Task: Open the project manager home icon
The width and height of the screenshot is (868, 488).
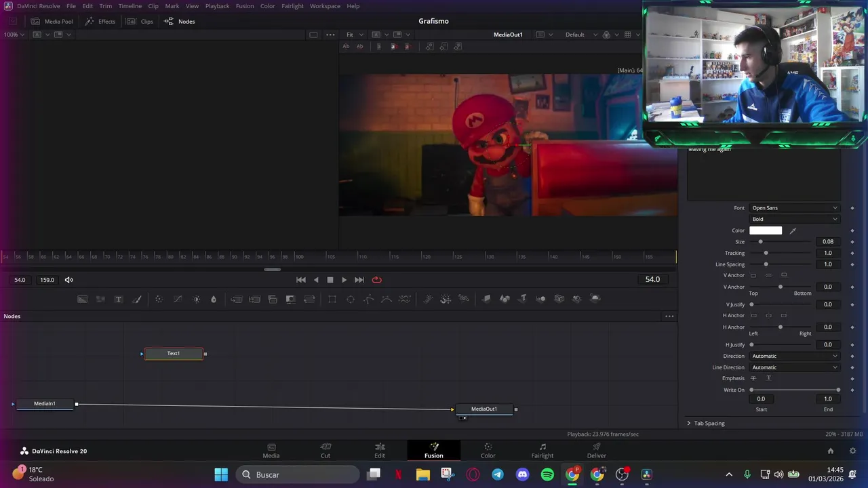Action: [830, 451]
